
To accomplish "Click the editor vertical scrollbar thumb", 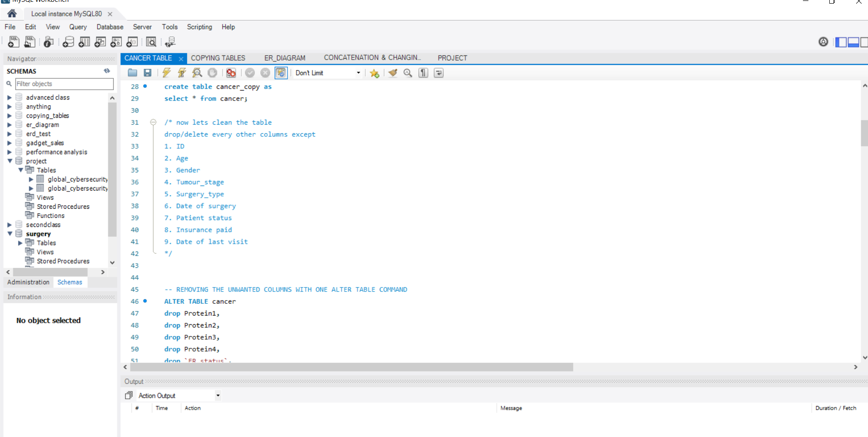I will pyautogui.click(x=864, y=133).
